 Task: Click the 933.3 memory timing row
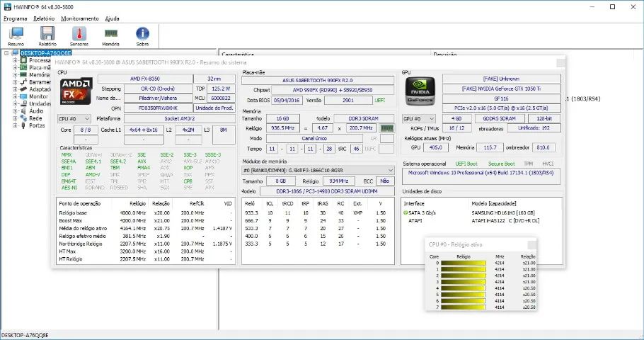(317, 213)
